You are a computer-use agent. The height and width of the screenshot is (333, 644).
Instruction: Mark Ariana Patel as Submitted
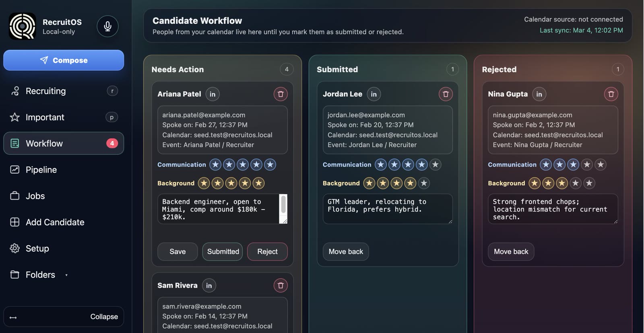click(223, 252)
